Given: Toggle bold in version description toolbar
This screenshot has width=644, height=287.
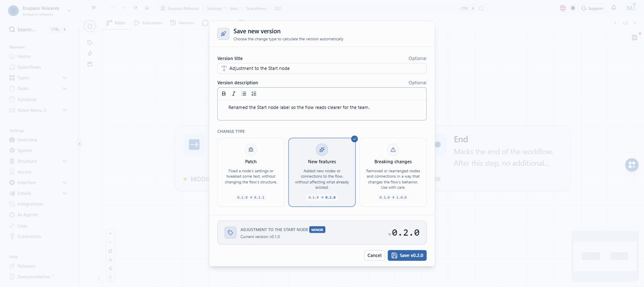Looking at the screenshot, I should [x=224, y=94].
